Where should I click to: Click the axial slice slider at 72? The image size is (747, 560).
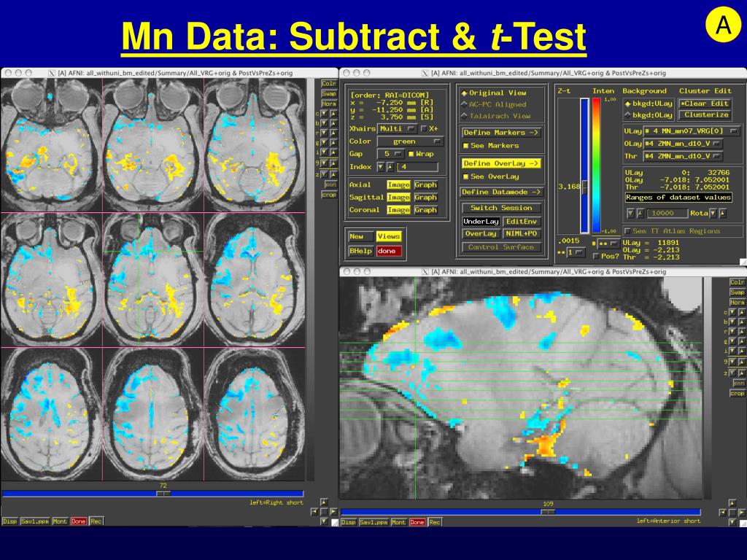tap(163, 494)
